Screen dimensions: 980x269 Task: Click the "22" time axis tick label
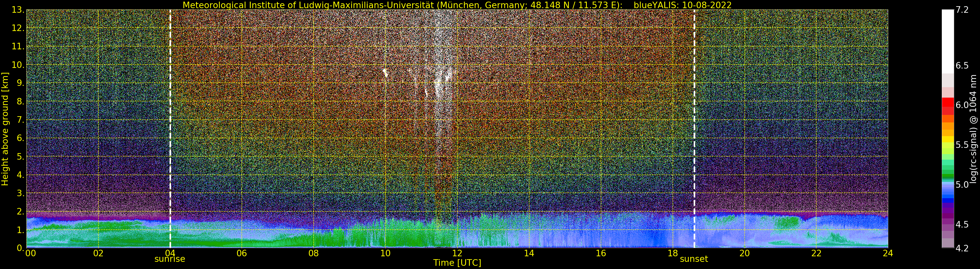[x=816, y=253]
